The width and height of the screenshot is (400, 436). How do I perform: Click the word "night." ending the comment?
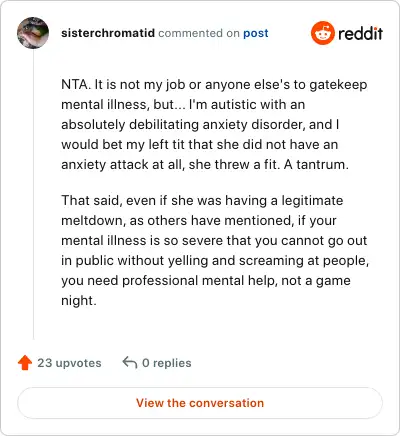click(x=79, y=301)
